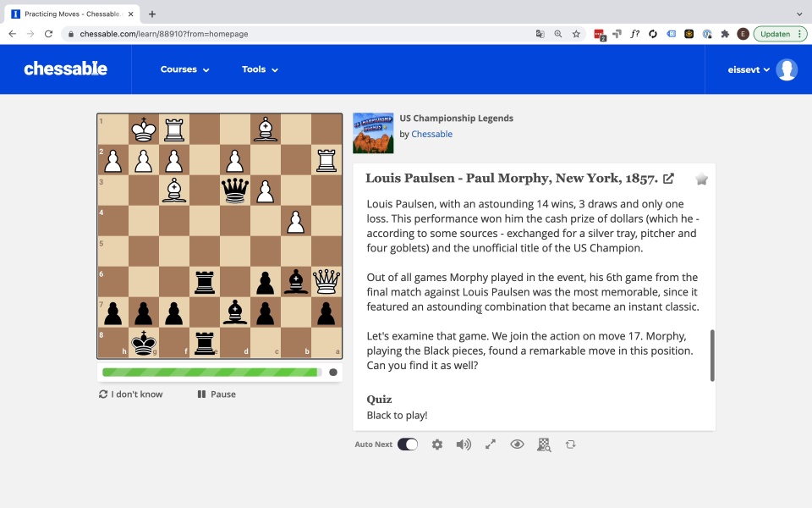The height and width of the screenshot is (508, 812).
Task: Select the white king on the first rank
Action: pyautogui.click(x=144, y=130)
